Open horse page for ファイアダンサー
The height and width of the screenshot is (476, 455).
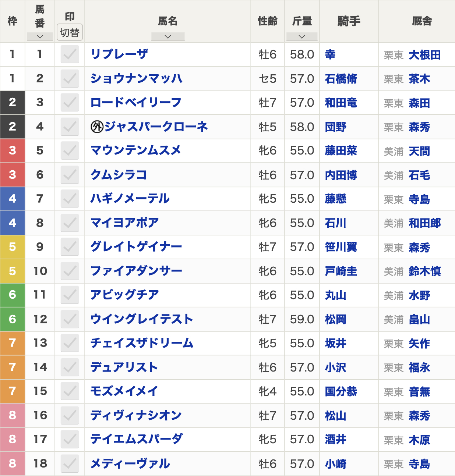click(136, 271)
